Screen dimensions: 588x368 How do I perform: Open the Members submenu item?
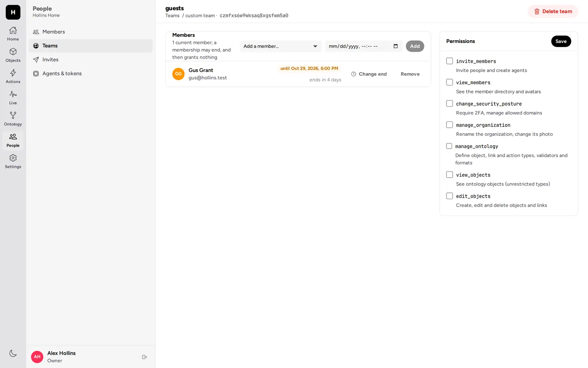91,32
